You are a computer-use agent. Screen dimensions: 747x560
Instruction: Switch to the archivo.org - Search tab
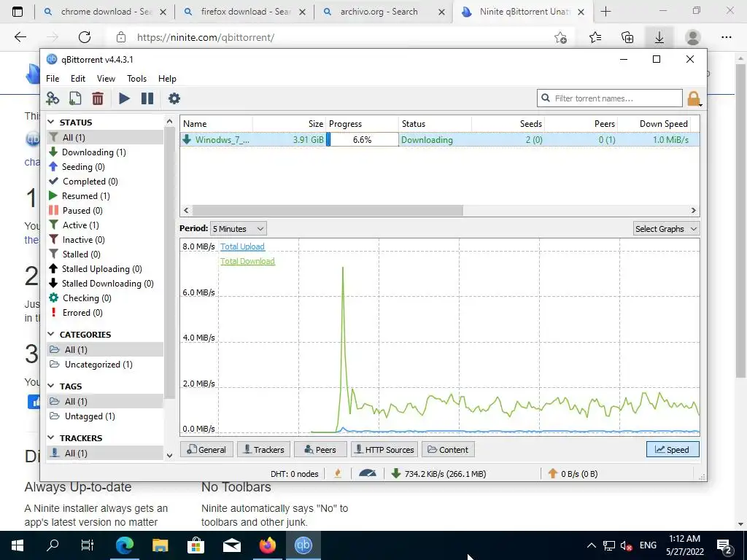click(379, 12)
